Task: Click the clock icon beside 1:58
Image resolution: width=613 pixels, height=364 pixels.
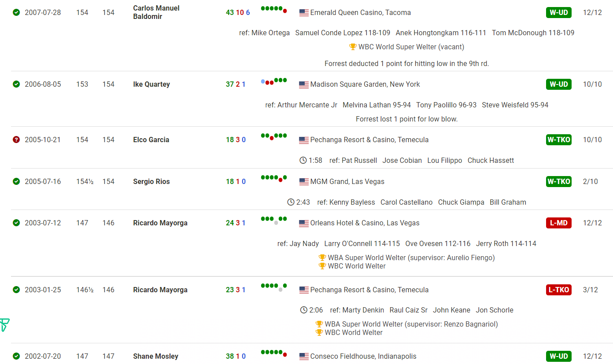Action: [x=303, y=160]
